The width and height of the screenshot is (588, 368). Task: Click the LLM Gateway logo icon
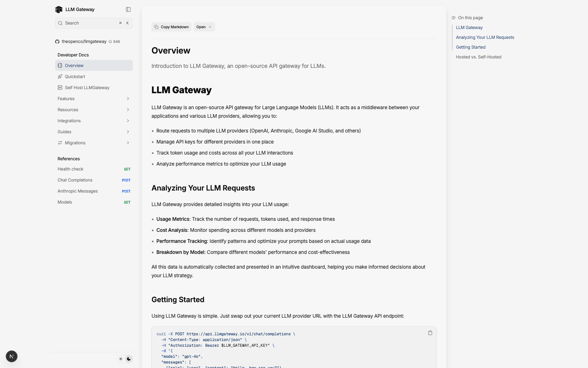point(58,9)
